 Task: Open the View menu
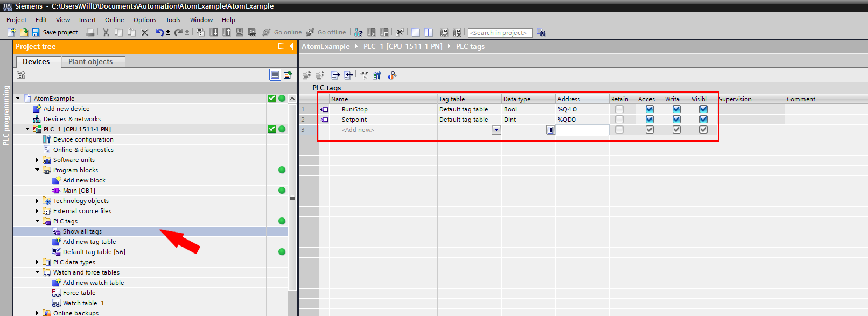click(63, 20)
